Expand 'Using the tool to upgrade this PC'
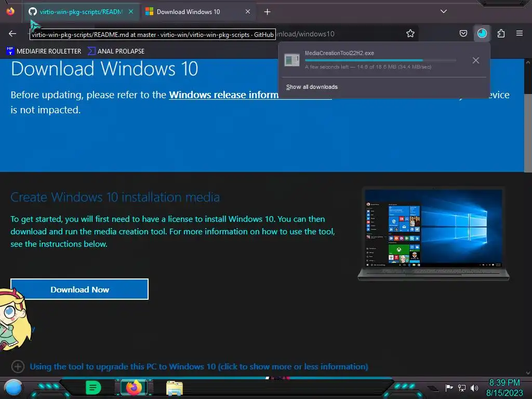This screenshot has height=399, width=532. pyautogui.click(x=199, y=366)
